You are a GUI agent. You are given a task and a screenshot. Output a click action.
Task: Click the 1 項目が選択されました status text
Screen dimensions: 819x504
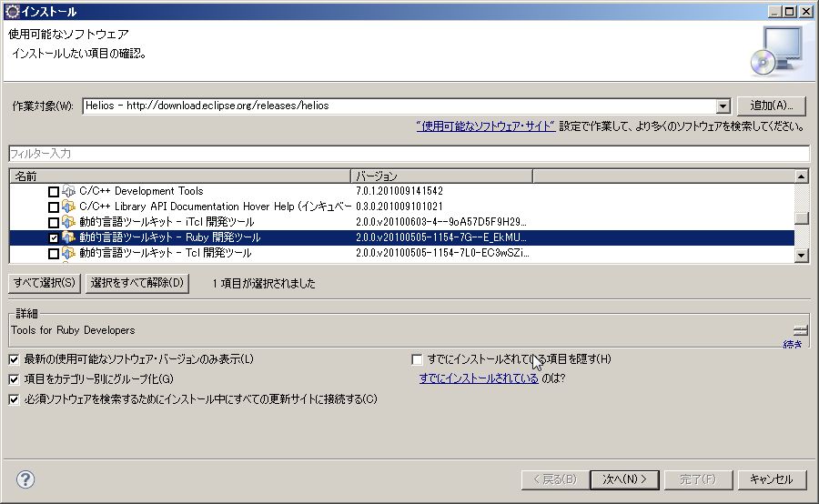click(264, 284)
